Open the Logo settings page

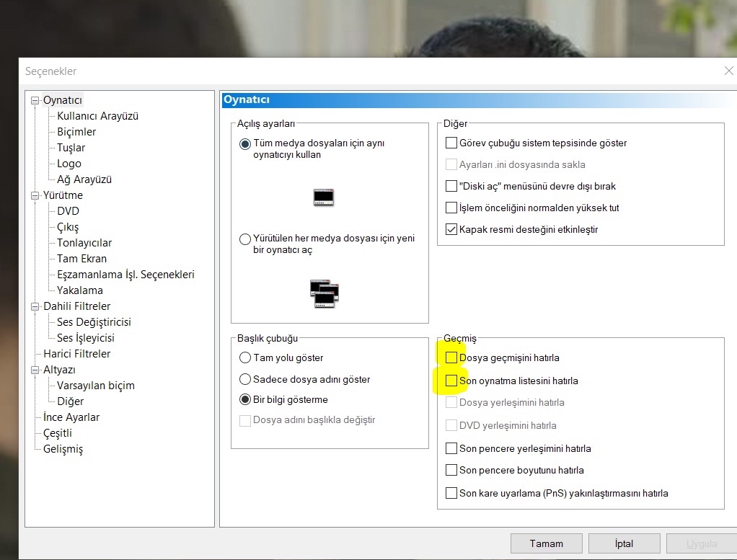click(69, 164)
